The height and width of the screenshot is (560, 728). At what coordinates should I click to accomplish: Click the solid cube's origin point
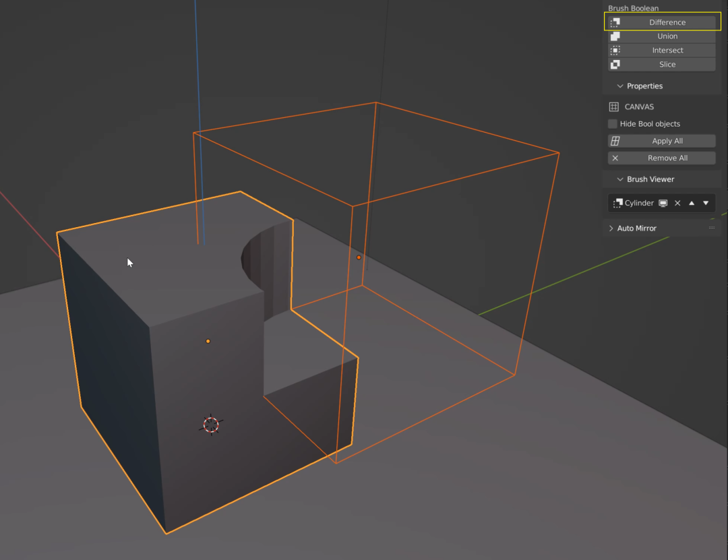click(x=208, y=341)
